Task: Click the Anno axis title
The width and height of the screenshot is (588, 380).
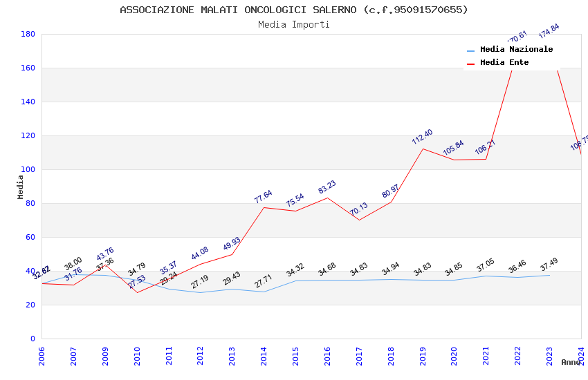Action: click(571, 362)
